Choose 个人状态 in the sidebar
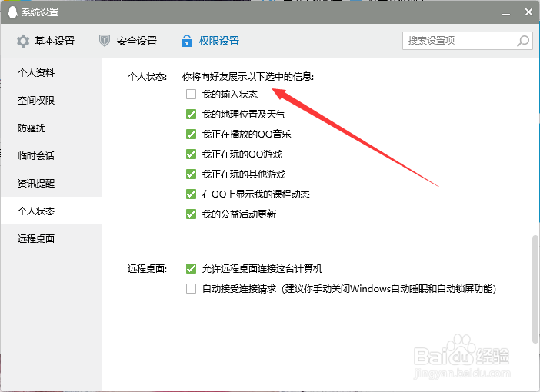The width and height of the screenshot is (540, 392). coord(51,211)
